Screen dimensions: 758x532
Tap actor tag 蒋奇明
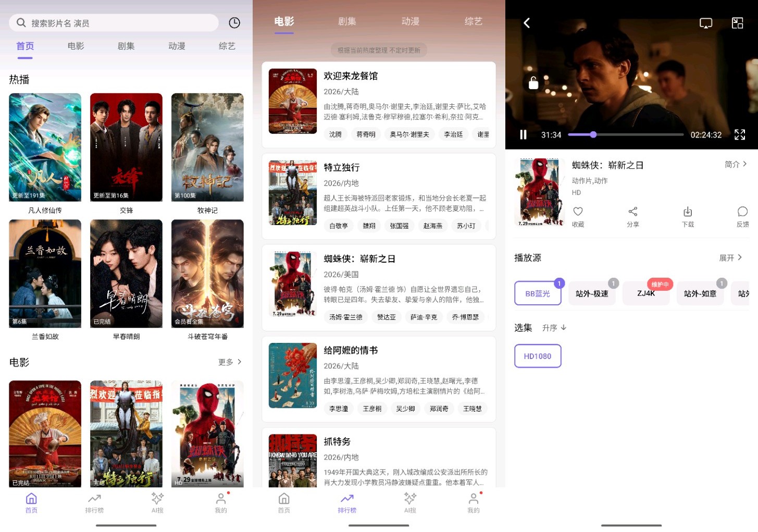[366, 134]
